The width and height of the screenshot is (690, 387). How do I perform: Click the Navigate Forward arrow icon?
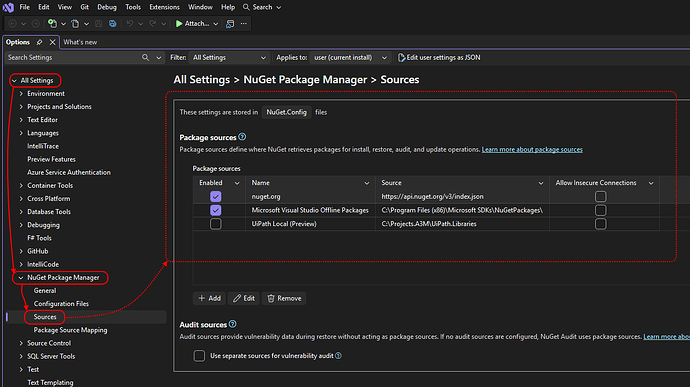36,24
